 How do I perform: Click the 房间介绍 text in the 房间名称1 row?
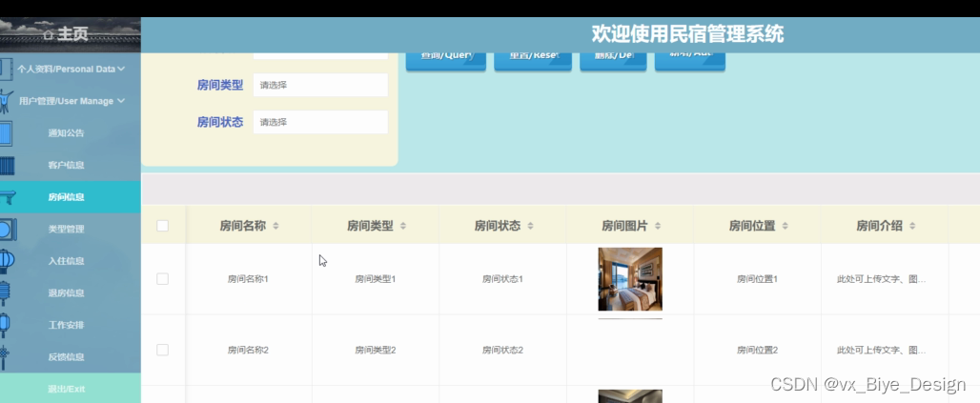pyautogui.click(x=881, y=279)
